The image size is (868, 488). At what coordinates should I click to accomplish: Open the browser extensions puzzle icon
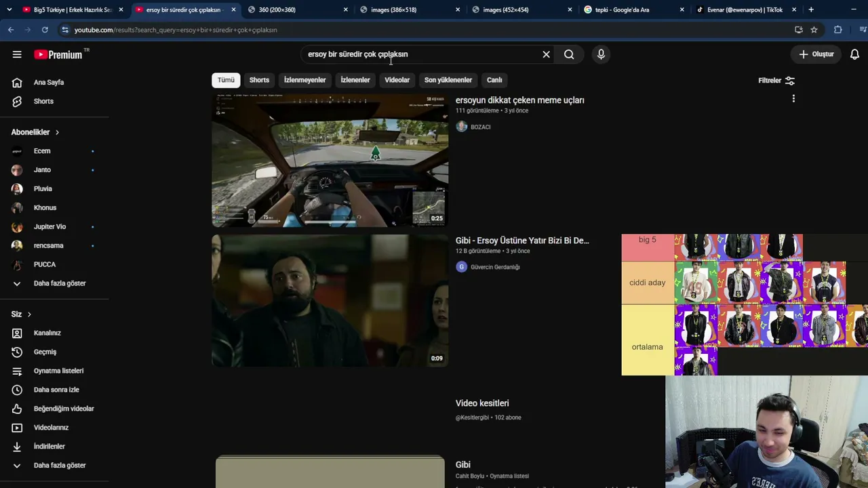[838, 30]
